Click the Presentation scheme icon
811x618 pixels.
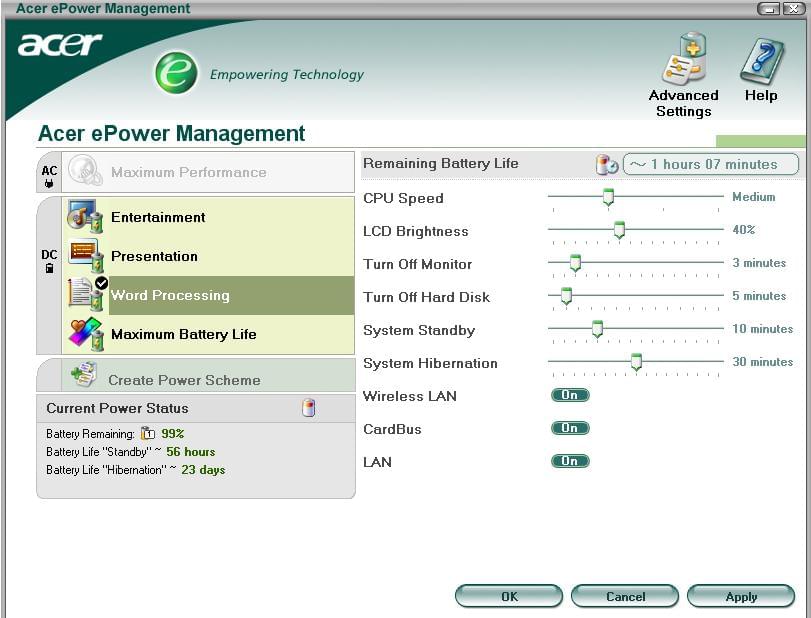pos(86,255)
